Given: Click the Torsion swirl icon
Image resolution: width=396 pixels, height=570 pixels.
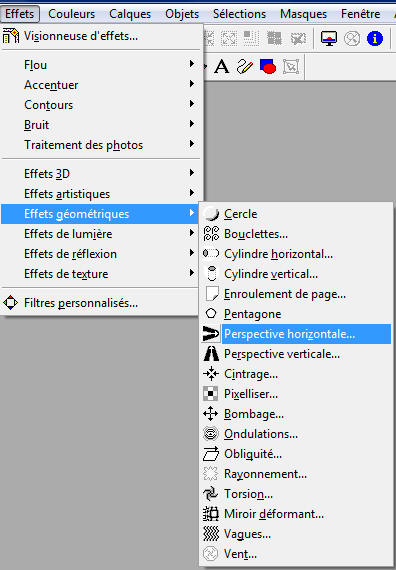Looking at the screenshot, I should [x=211, y=494].
